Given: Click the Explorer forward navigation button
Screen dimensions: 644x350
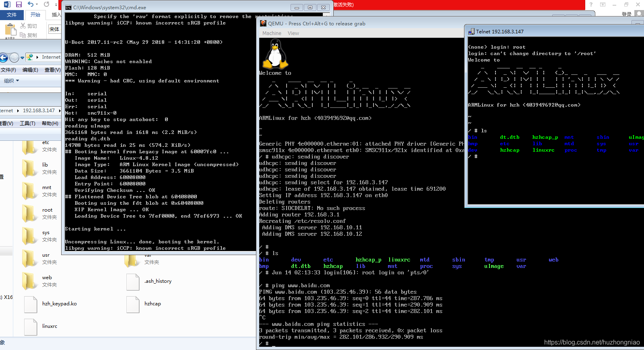Looking at the screenshot, I should pyautogui.click(x=14, y=58).
